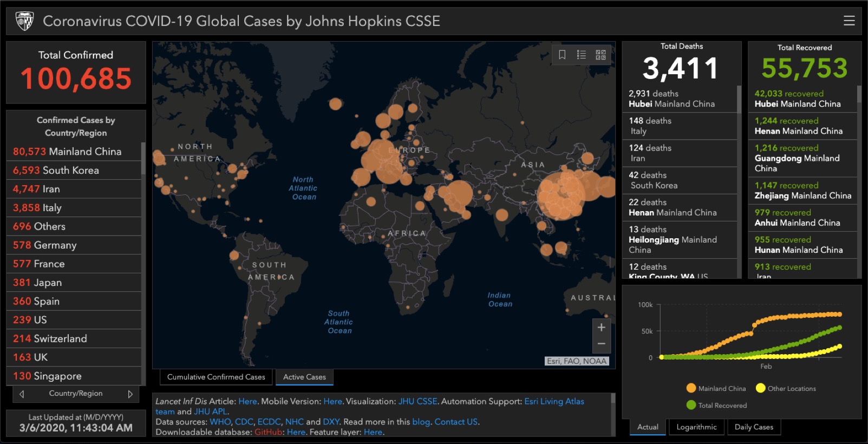Open the NHC data source link

pos(295,422)
